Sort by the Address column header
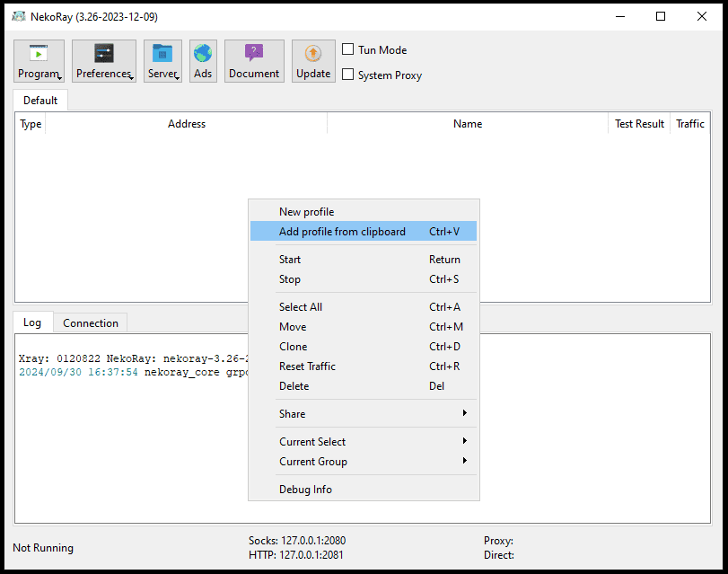The image size is (728, 574). [187, 124]
